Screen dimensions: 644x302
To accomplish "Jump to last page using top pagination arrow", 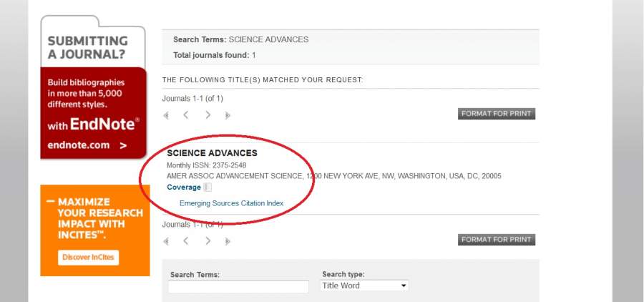I will coord(228,115).
